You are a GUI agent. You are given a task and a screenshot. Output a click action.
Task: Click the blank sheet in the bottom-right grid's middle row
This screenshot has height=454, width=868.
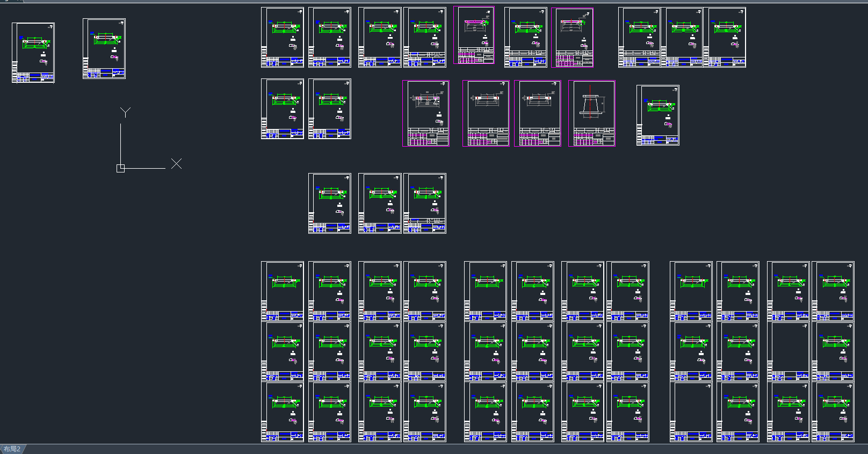point(789,351)
